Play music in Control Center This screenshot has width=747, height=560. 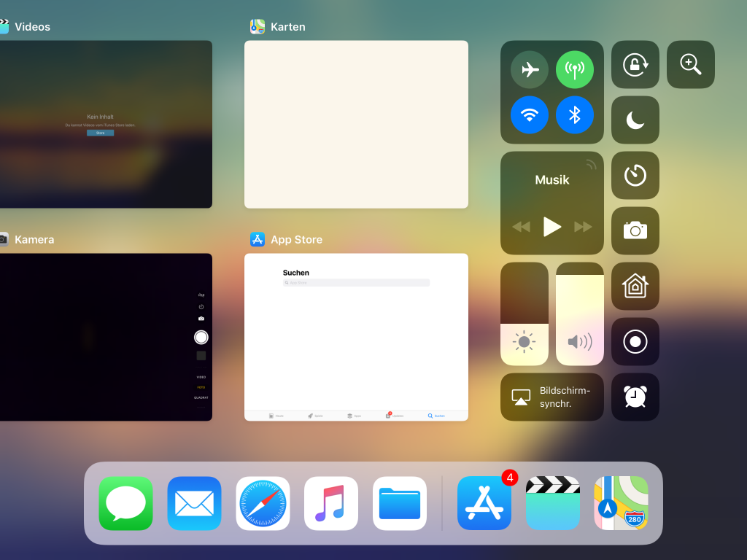pyautogui.click(x=552, y=226)
